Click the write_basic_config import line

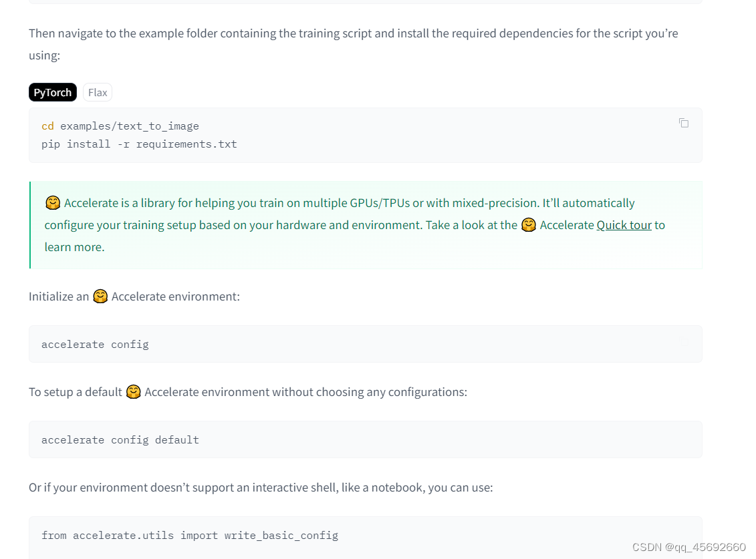tap(190, 535)
